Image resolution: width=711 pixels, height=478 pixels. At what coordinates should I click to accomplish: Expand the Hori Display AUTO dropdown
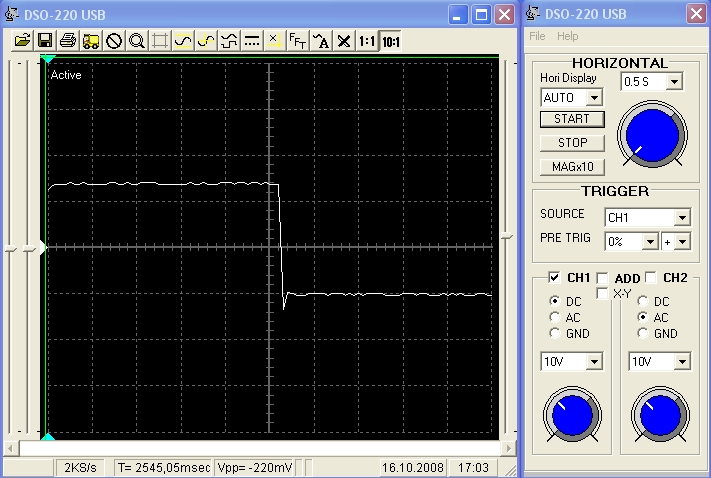[x=594, y=98]
